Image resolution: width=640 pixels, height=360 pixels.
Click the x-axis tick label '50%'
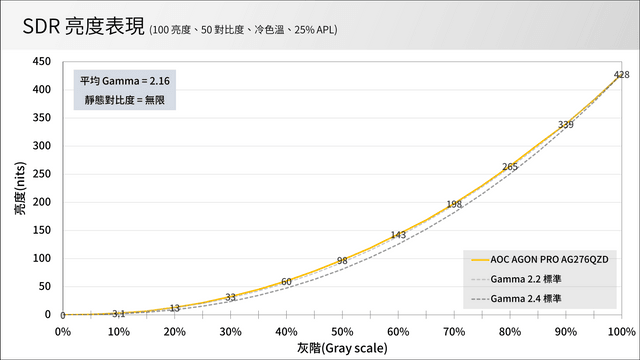click(x=342, y=332)
